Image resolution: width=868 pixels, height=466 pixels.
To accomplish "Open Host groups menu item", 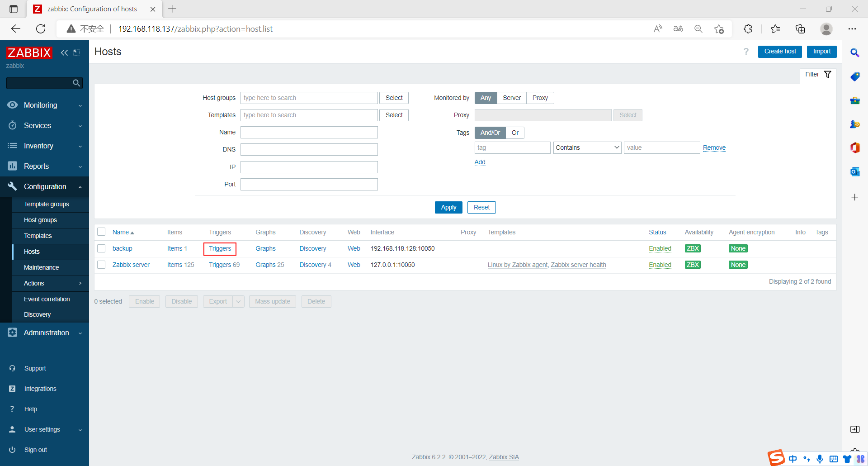I will click(50, 220).
